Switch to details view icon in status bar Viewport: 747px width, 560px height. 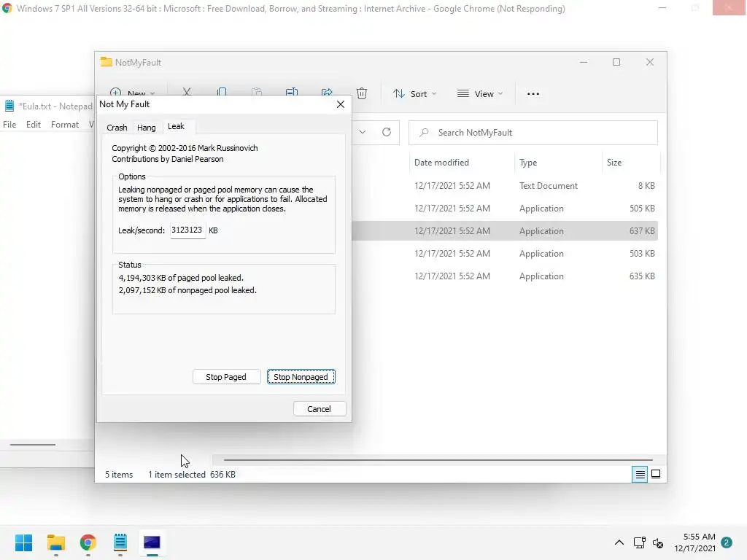[x=640, y=474]
